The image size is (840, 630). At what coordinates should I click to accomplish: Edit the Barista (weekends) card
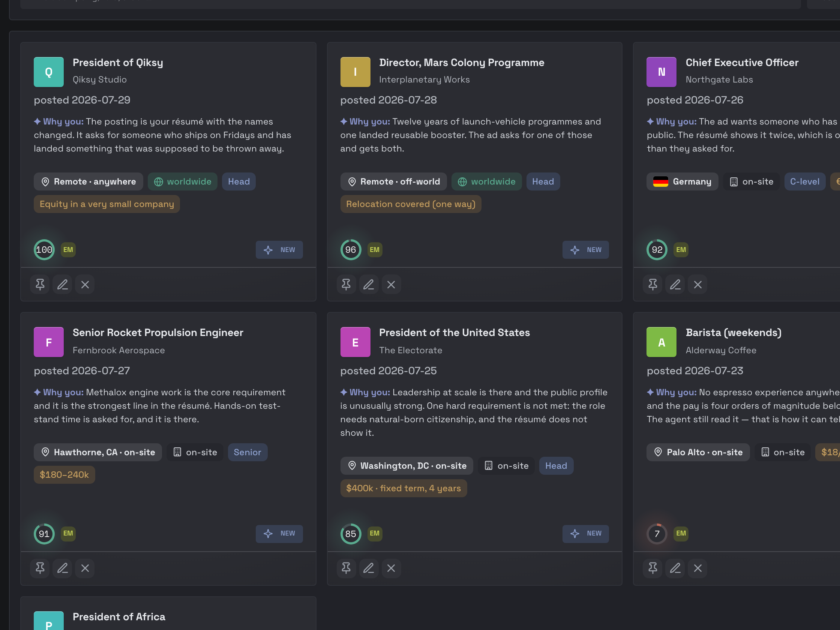click(675, 568)
